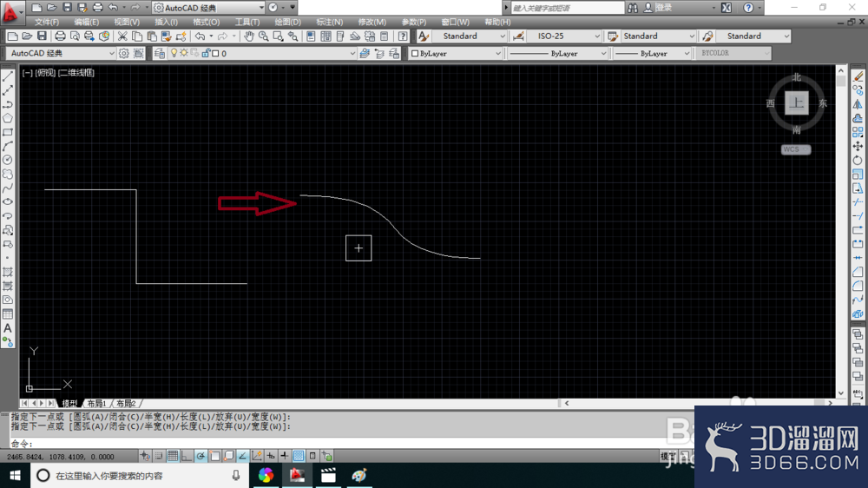Image resolution: width=868 pixels, height=488 pixels.
Task: Select the Table tool
Action: point(8,314)
